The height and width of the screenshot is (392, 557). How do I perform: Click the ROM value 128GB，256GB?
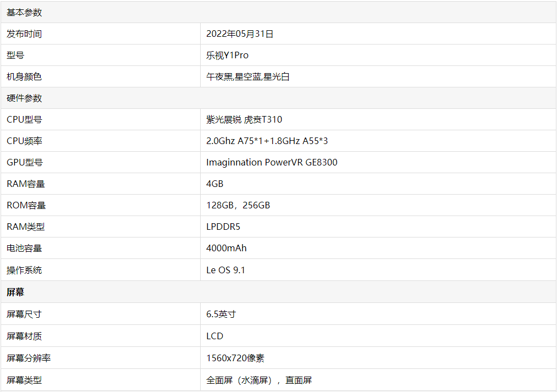tap(238, 205)
